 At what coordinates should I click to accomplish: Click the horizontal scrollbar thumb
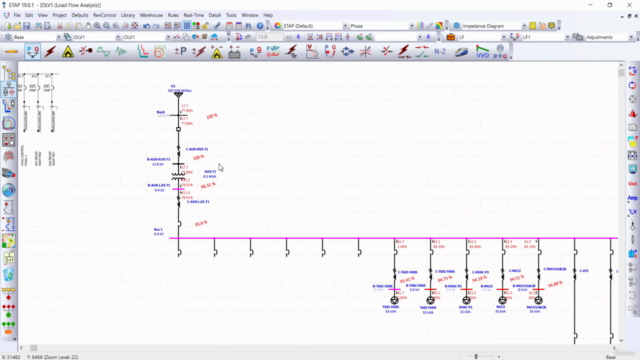(x=33, y=348)
